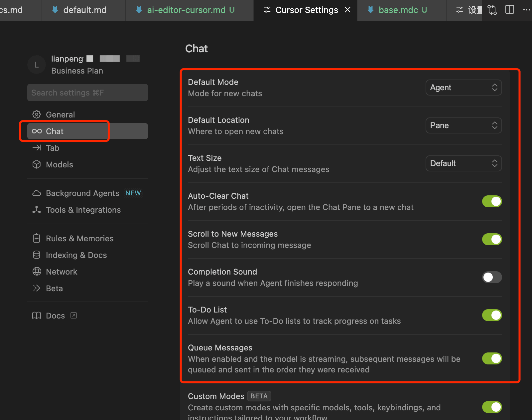The image size is (532, 420).
Task: Open General settings gear icon
Action: [x=37, y=114]
